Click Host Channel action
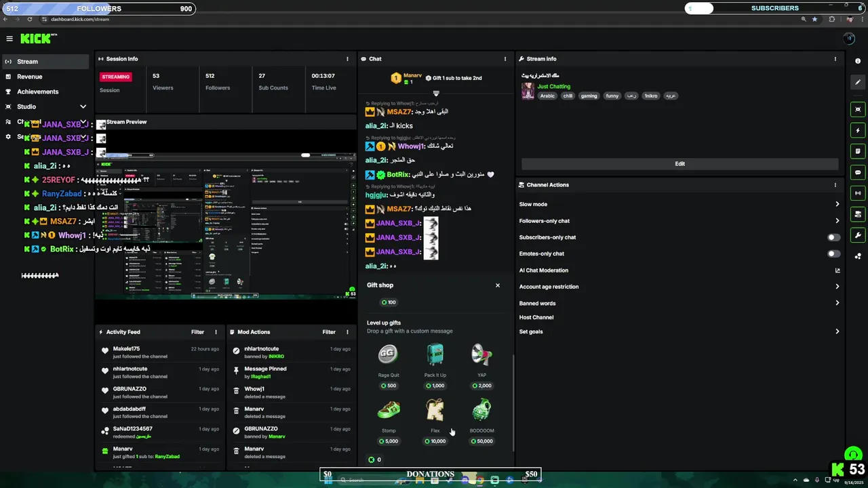The image size is (868, 488). click(536, 317)
